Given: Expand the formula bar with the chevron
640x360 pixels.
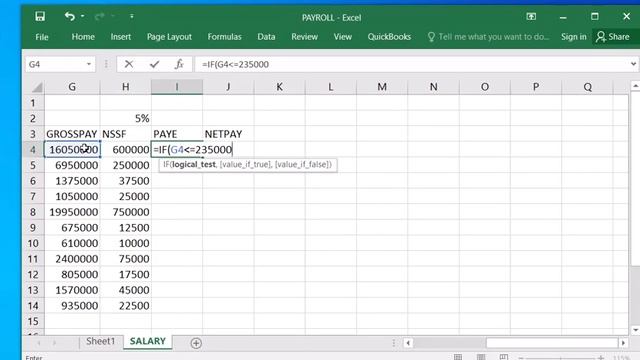Looking at the screenshot, I should pyautogui.click(x=633, y=64).
